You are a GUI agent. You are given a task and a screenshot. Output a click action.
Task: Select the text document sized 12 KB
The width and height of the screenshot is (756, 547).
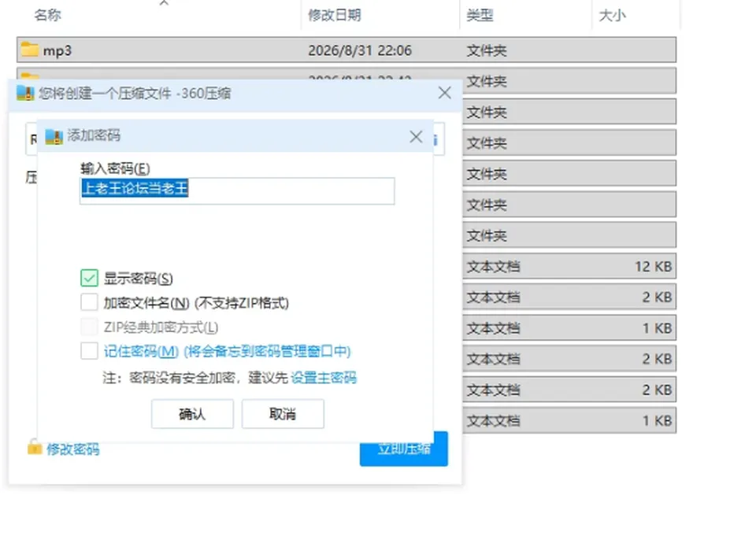click(x=569, y=266)
